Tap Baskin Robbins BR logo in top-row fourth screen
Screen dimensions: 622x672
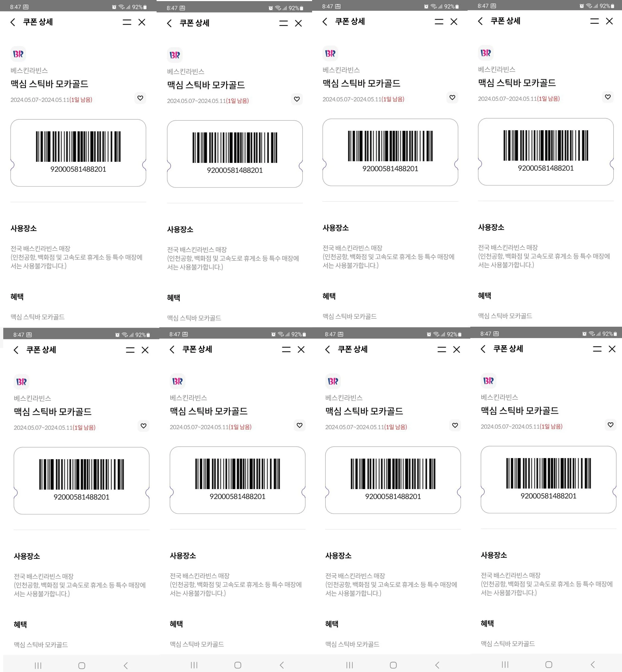pos(486,53)
